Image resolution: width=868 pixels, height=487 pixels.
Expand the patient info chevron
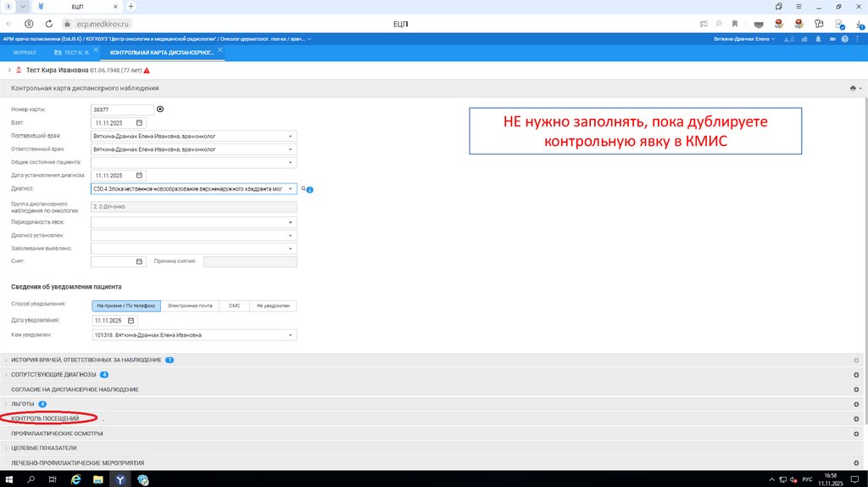click(9, 70)
